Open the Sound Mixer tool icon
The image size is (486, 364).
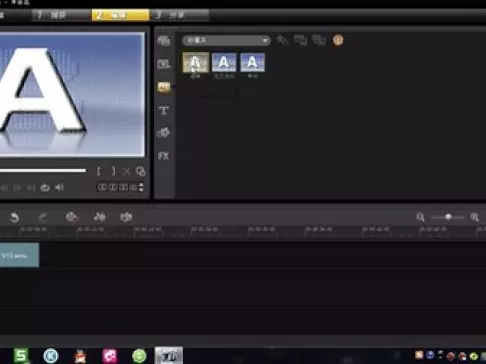100,217
